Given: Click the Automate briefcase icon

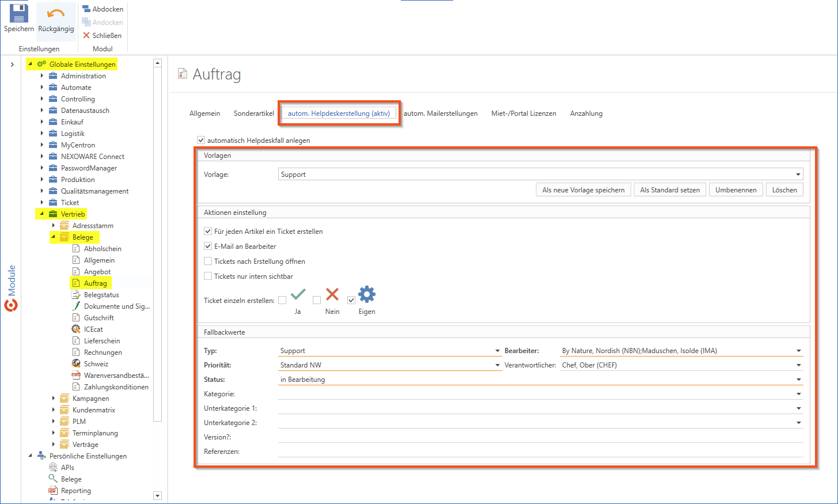Looking at the screenshot, I should coord(53,87).
